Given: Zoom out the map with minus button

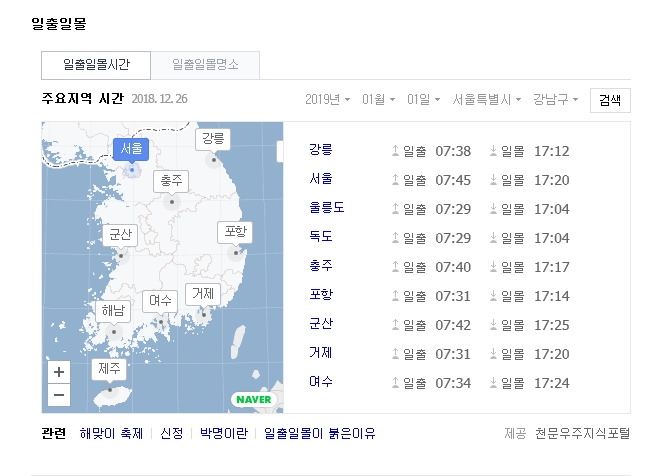Looking at the screenshot, I should coord(59,395).
